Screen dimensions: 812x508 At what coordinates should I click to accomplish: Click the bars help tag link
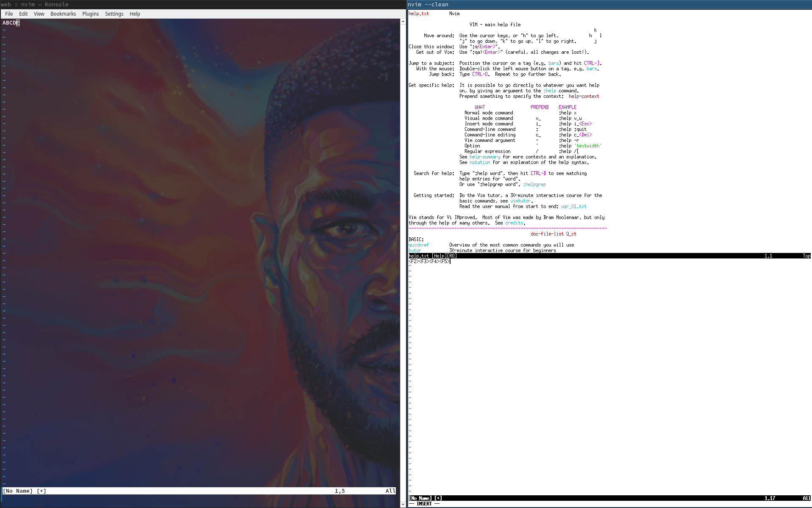pos(553,63)
